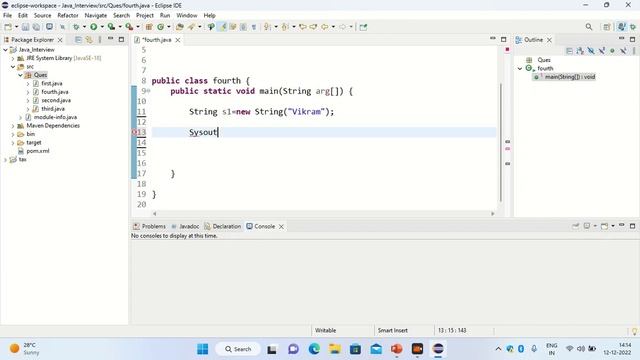Click Collapse All in Package Explorer
The width and height of the screenshot is (640, 360).
(78, 40)
